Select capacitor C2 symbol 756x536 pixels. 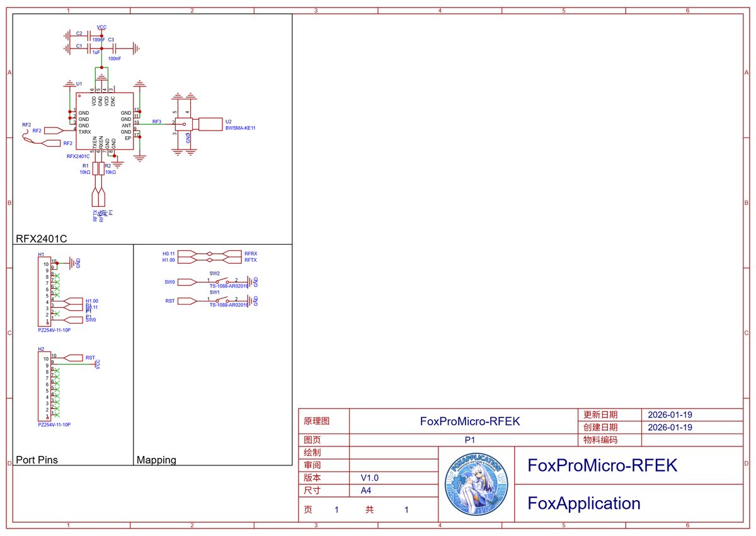tap(89, 36)
